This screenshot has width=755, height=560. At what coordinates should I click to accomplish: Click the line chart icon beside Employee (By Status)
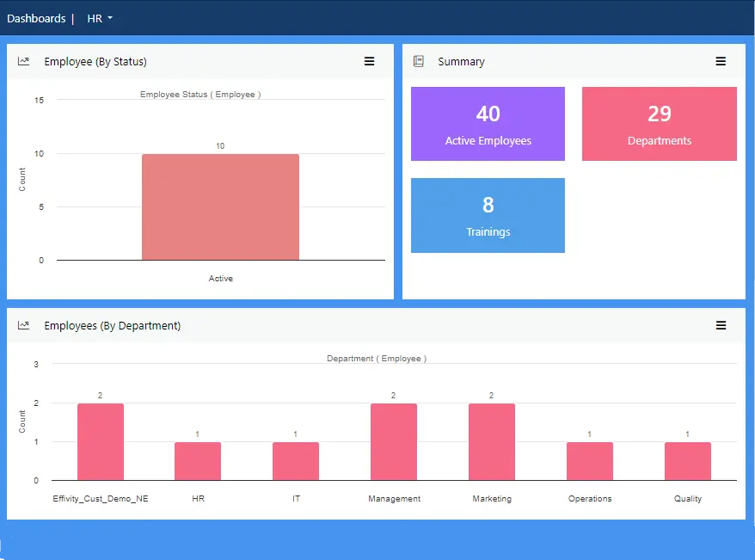click(x=23, y=61)
